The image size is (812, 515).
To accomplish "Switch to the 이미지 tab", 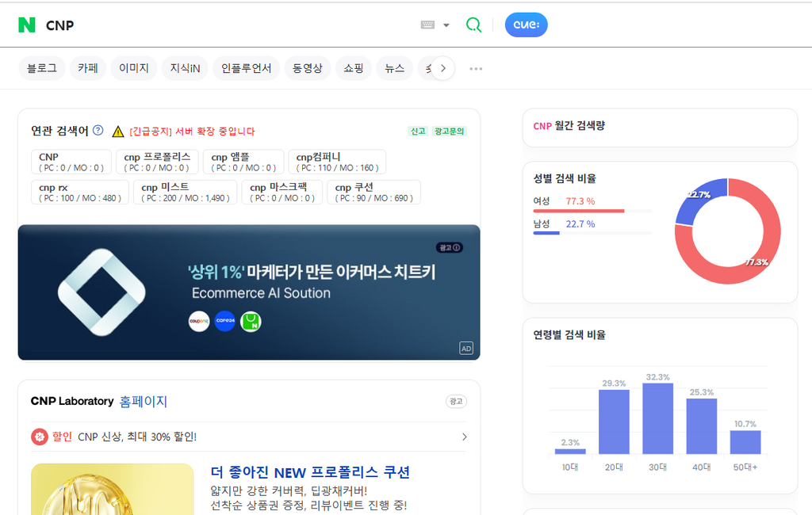I will pos(134,68).
